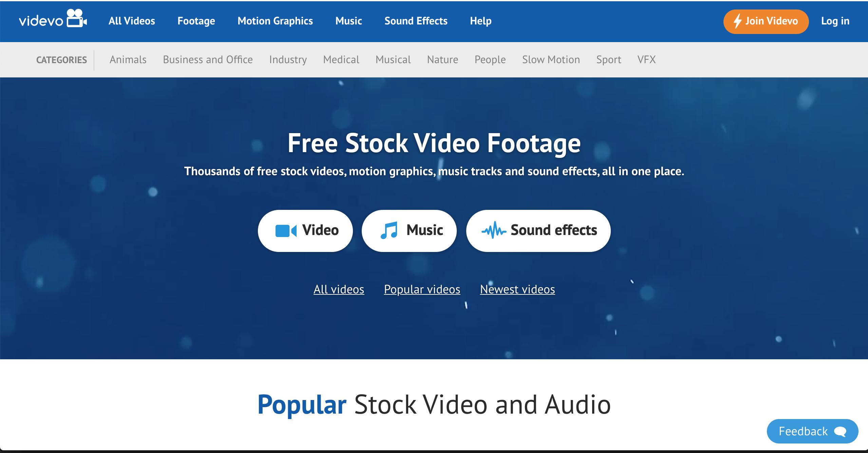Open the Help menu item

tap(480, 21)
